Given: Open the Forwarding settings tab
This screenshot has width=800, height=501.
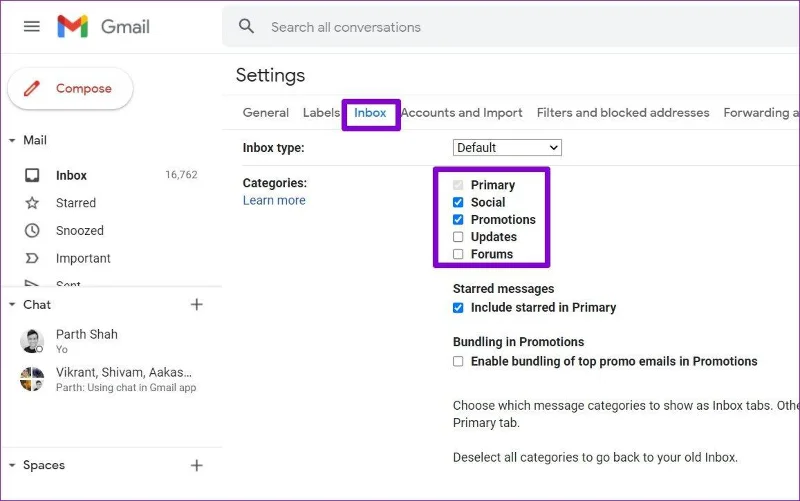Looking at the screenshot, I should coord(761,113).
